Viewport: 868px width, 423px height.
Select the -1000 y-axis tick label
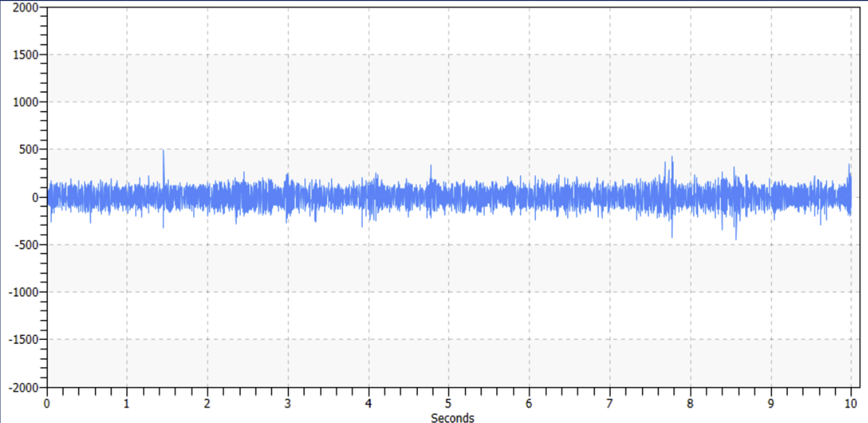tap(23, 292)
